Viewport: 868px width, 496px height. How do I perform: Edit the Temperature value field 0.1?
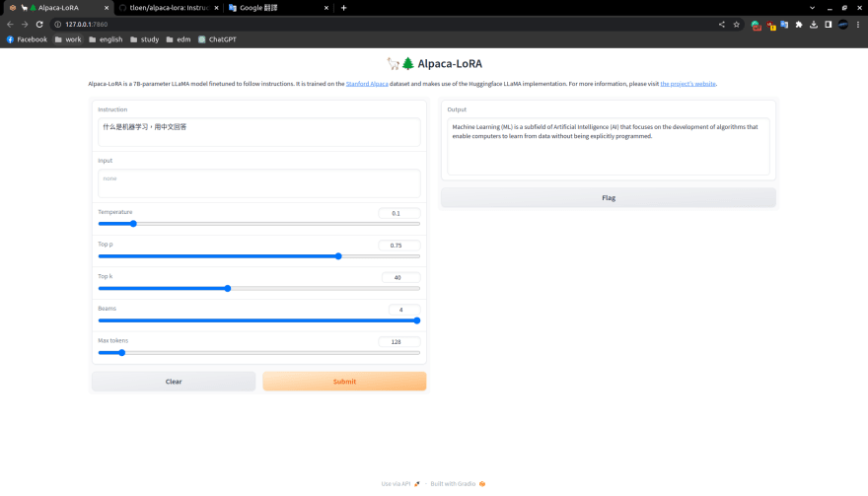click(399, 213)
